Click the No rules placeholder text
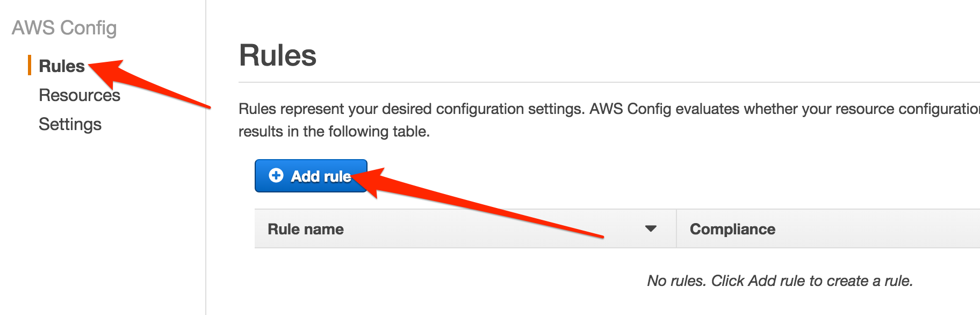The height and width of the screenshot is (315, 980). coord(779,280)
